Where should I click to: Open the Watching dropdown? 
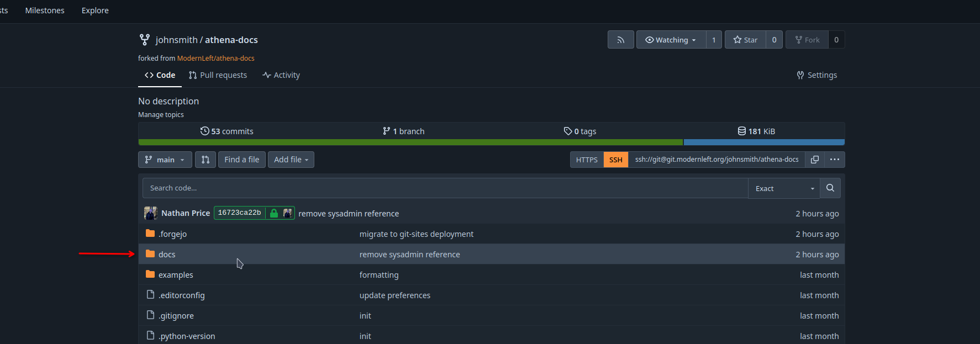coord(671,40)
